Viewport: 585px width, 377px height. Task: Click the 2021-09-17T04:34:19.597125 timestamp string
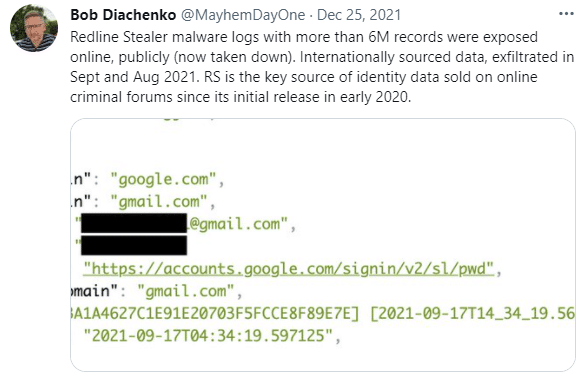(208, 336)
